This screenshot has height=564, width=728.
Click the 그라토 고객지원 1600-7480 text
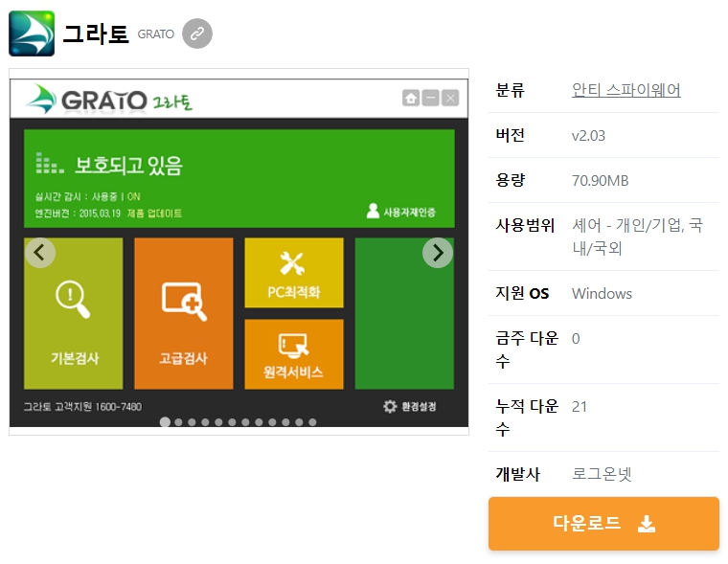click(x=82, y=407)
